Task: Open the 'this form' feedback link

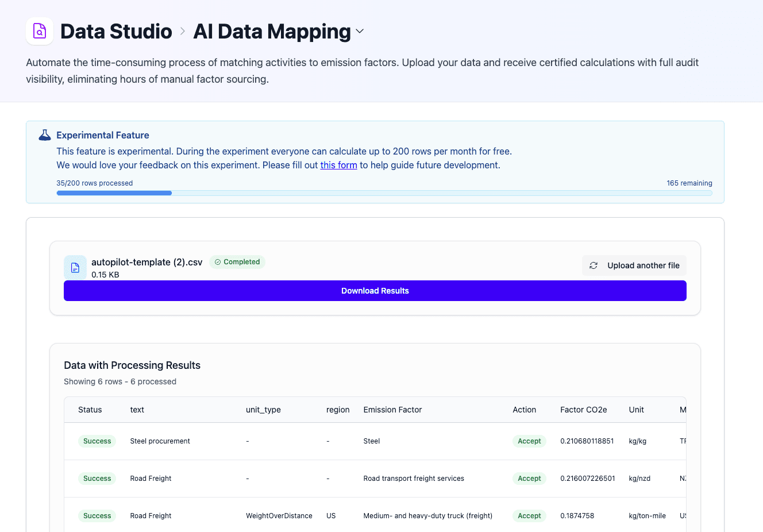Action: click(338, 165)
